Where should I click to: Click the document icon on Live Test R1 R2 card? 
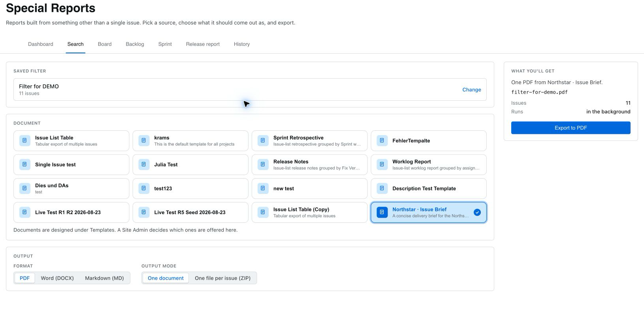tap(24, 212)
